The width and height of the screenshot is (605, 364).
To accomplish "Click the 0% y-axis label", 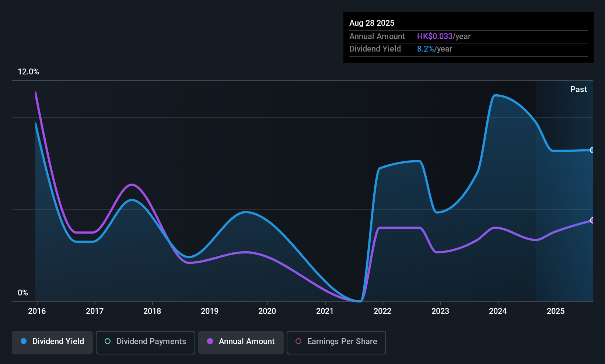I will [23, 293].
